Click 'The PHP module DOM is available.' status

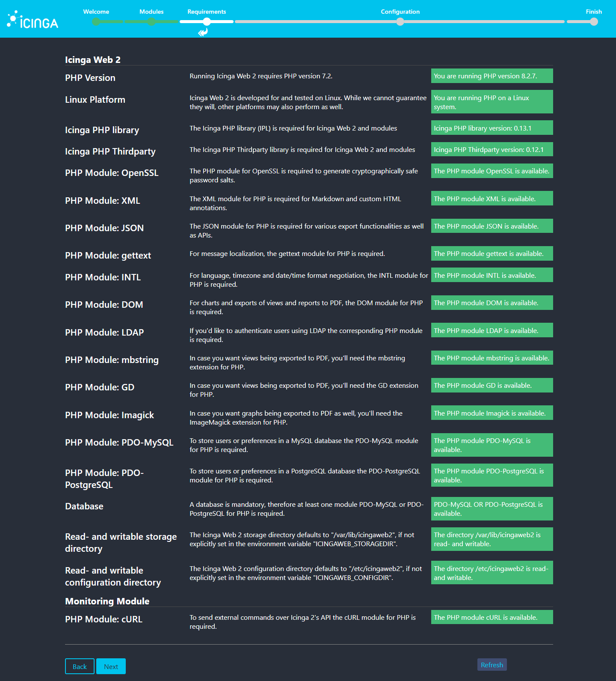[x=492, y=303]
